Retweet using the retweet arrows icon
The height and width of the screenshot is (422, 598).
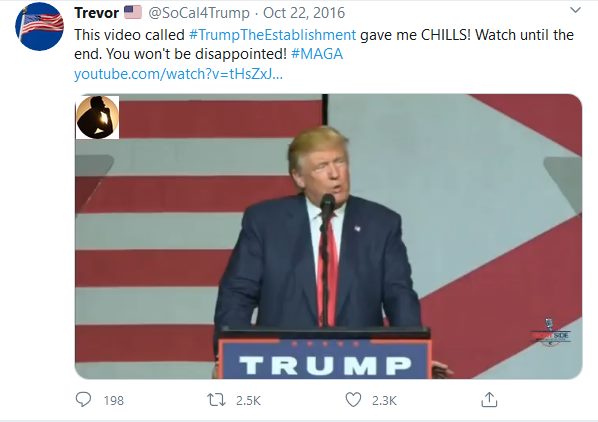point(216,400)
